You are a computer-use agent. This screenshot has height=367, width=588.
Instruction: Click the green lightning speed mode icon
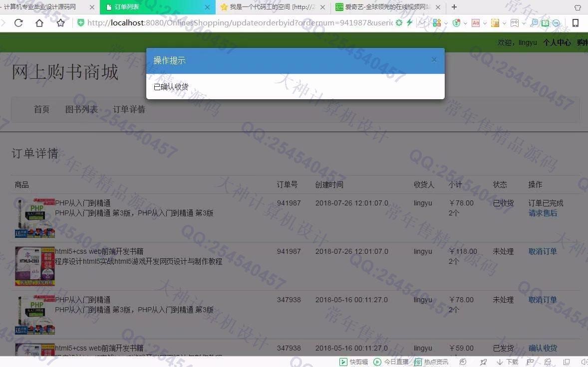[x=409, y=23]
